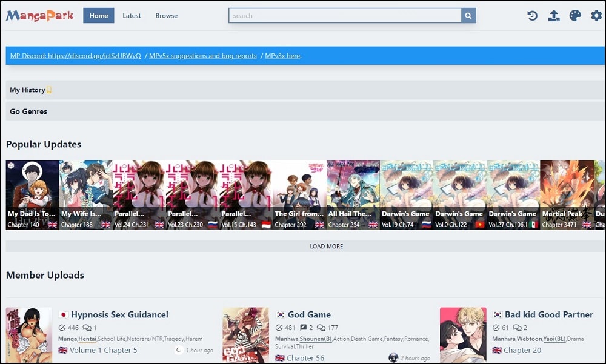Click Bad kid Good Partner cover image
The height and width of the screenshot is (364, 606).
[463, 335]
